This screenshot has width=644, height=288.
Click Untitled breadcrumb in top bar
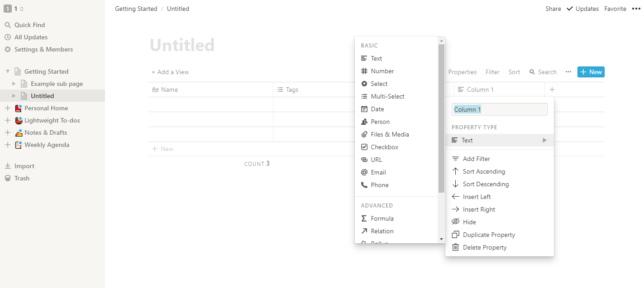tap(178, 9)
